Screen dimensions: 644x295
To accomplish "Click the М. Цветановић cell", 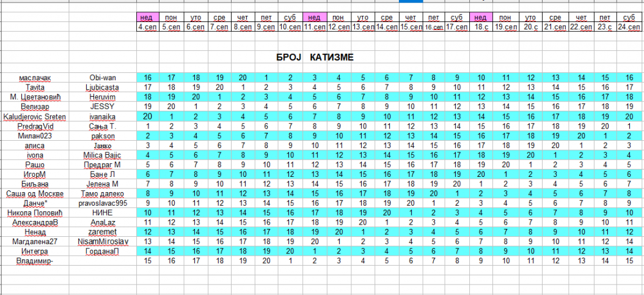I will pyautogui.click(x=35, y=97).
